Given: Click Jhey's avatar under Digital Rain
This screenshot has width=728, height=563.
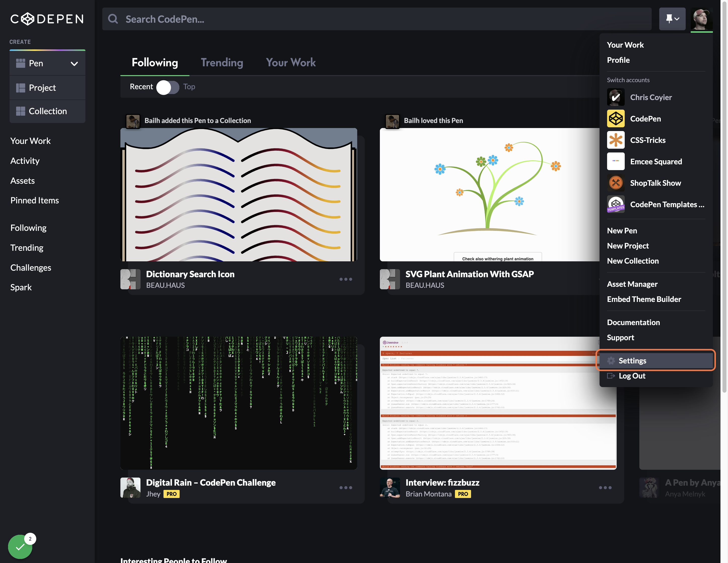Looking at the screenshot, I should [130, 488].
